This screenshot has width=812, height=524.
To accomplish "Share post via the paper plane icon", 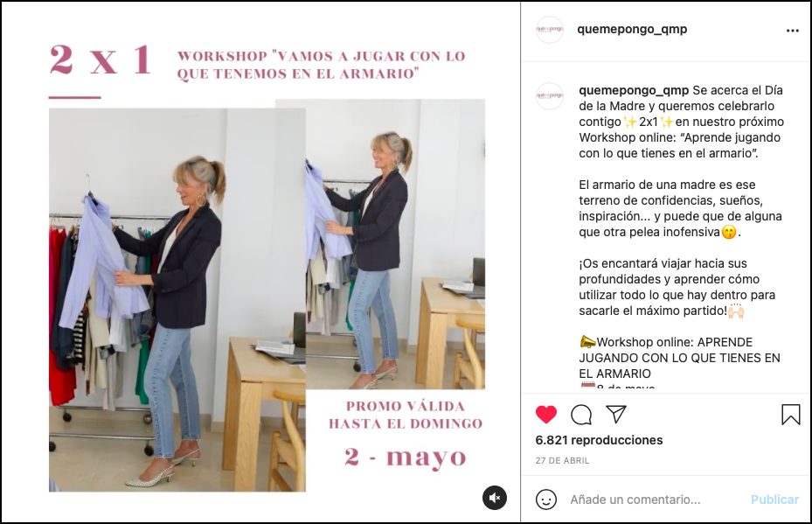I will 616,414.
